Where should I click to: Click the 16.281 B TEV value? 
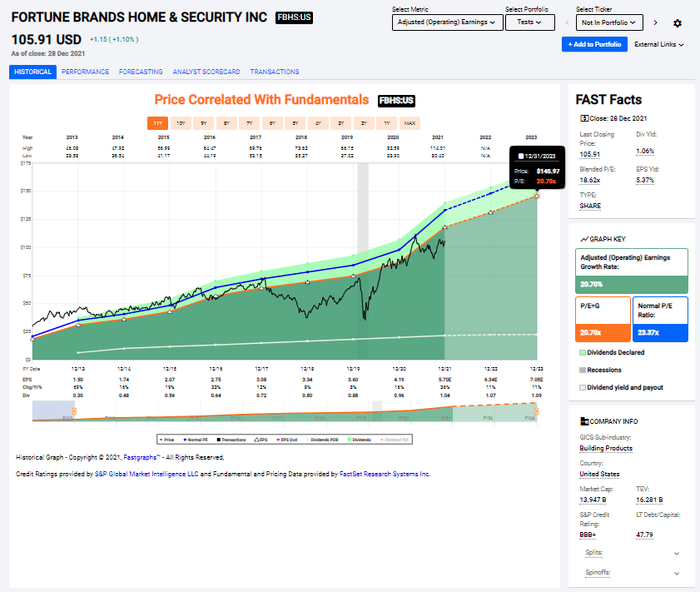click(x=649, y=500)
